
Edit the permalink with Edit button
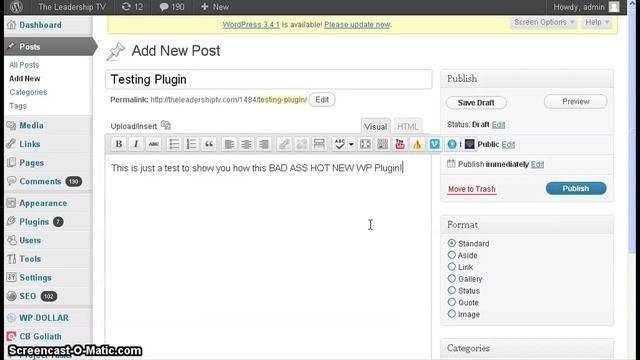coord(322,100)
